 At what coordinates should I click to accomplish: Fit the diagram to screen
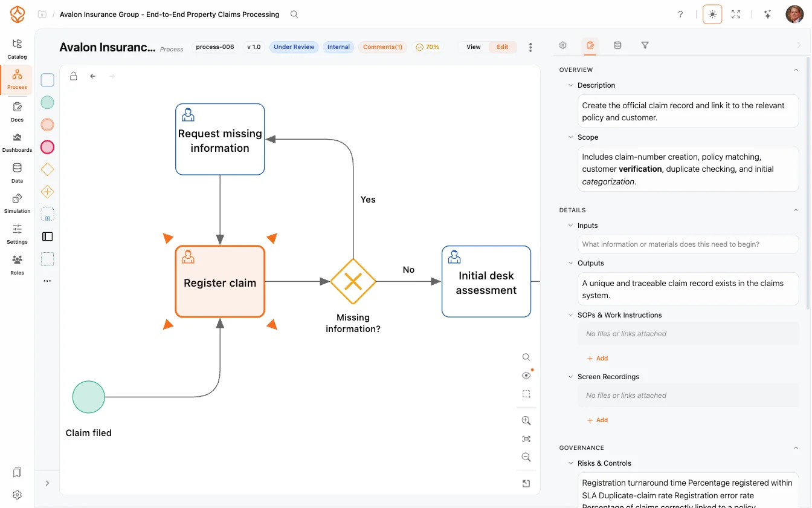[526, 439]
